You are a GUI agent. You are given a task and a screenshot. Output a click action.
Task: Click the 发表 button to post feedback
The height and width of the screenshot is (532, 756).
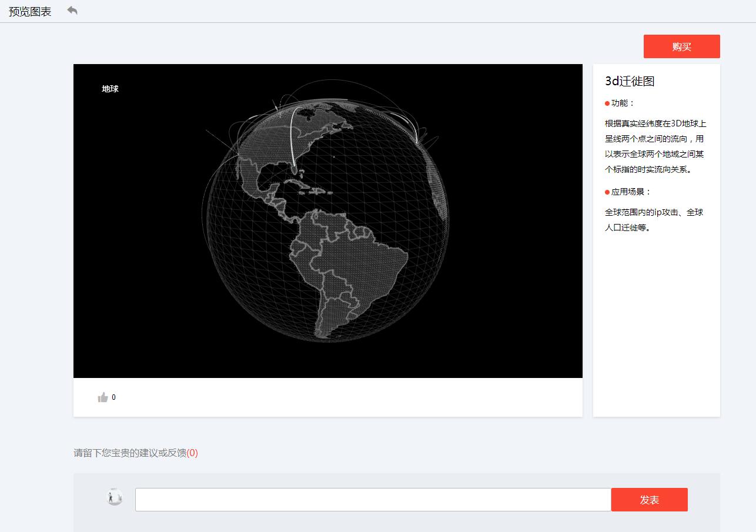click(649, 500)
